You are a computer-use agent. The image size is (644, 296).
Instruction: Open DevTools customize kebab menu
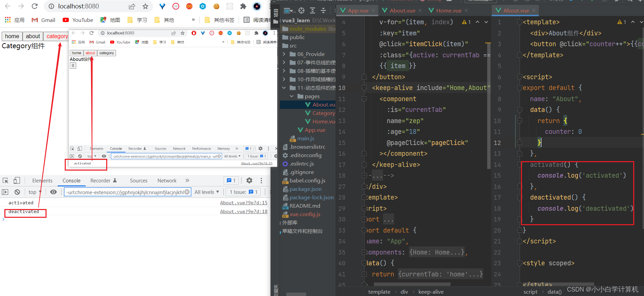pos(261,180)
